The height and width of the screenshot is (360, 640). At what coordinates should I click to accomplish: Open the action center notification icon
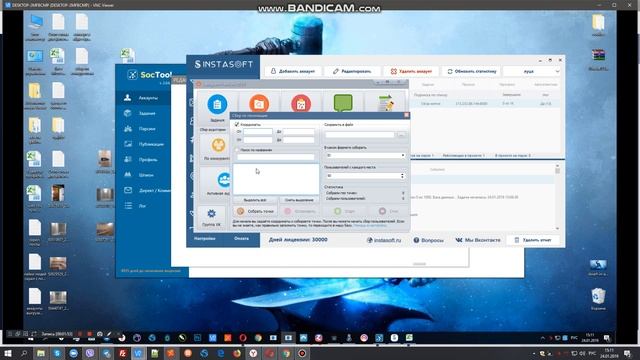[627, 353]
